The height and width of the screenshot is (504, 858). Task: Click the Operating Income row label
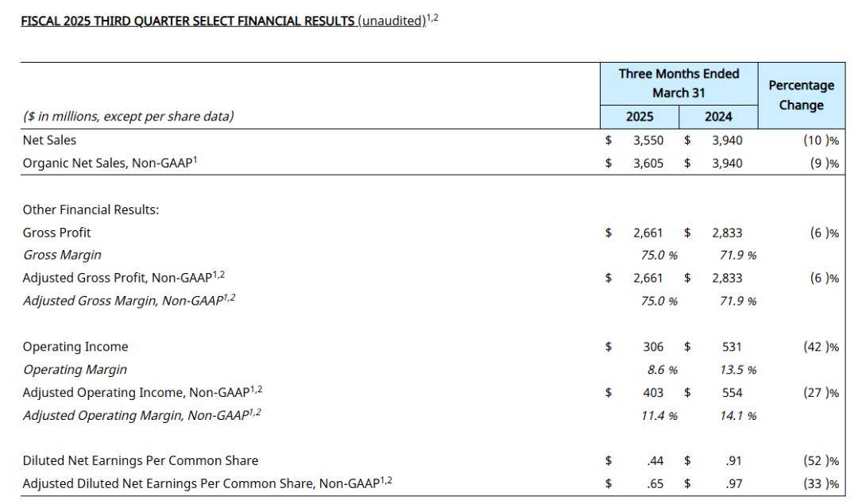tap(75, 347)
